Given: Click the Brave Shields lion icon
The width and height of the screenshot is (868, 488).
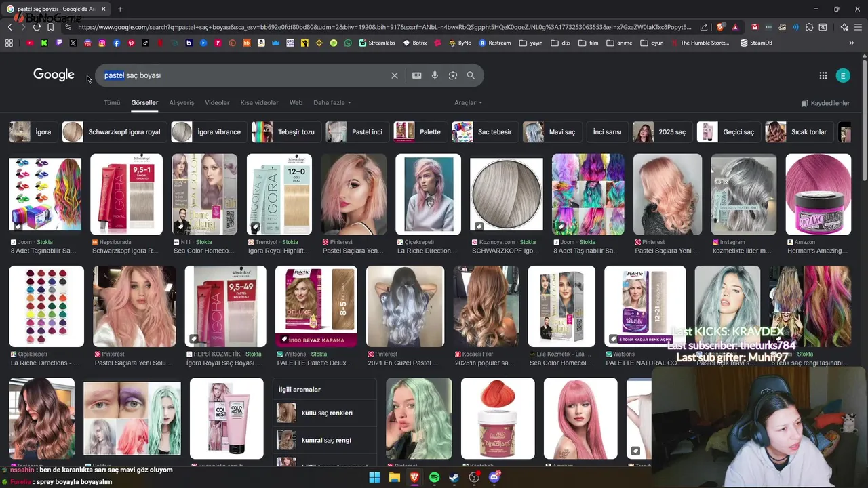Looking at the screenshot, I should [x=720, y=27].
